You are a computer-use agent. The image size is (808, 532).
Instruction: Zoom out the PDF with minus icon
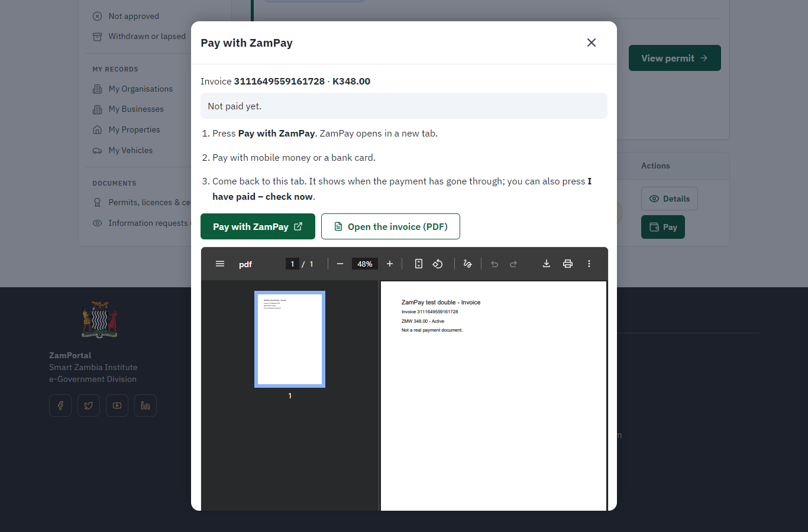[340, 264]
